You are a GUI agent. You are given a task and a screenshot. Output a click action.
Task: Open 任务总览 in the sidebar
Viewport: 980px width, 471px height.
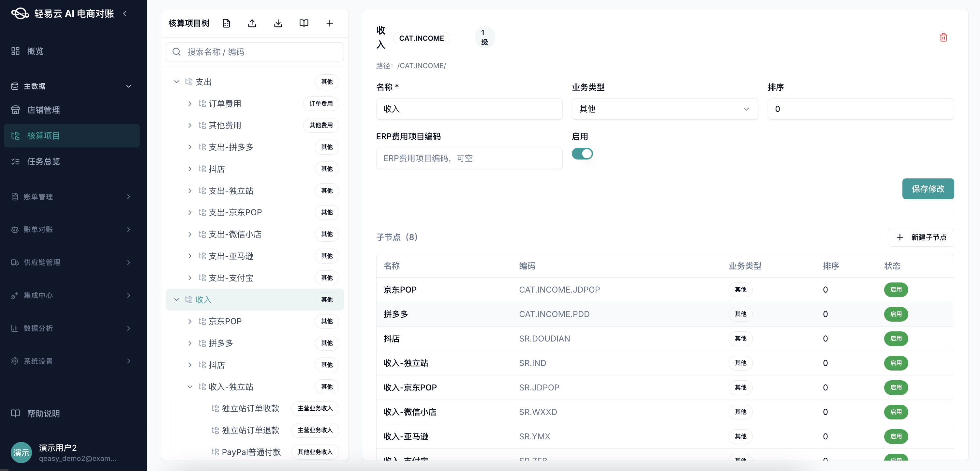[72, 161]
